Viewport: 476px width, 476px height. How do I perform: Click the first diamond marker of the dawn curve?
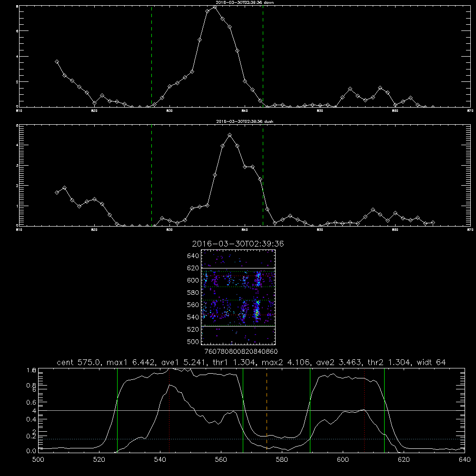[57, 61]
